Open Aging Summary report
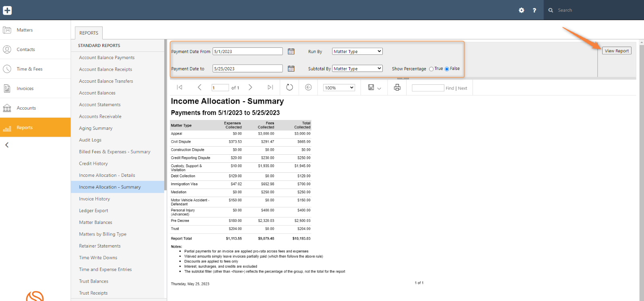 coord(96,128)
